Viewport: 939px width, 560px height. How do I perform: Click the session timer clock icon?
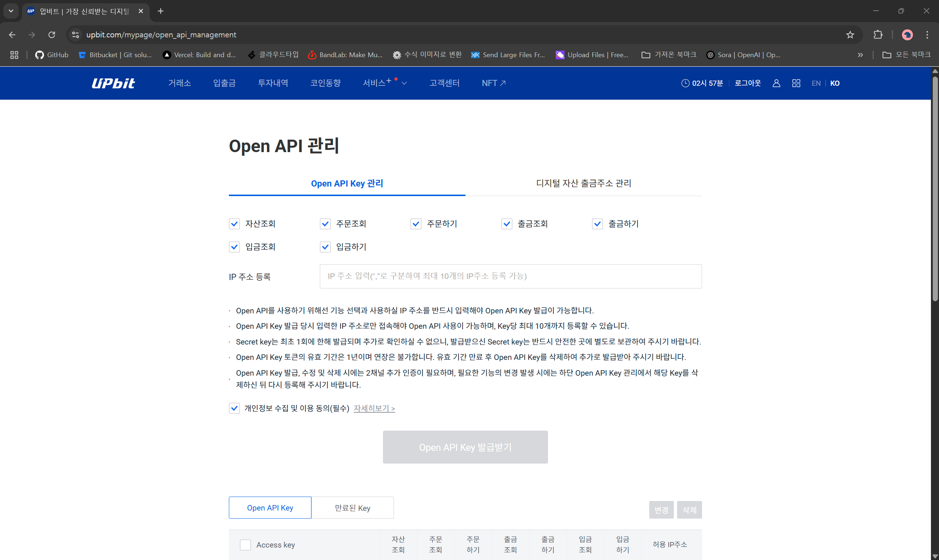pos(685,83)
